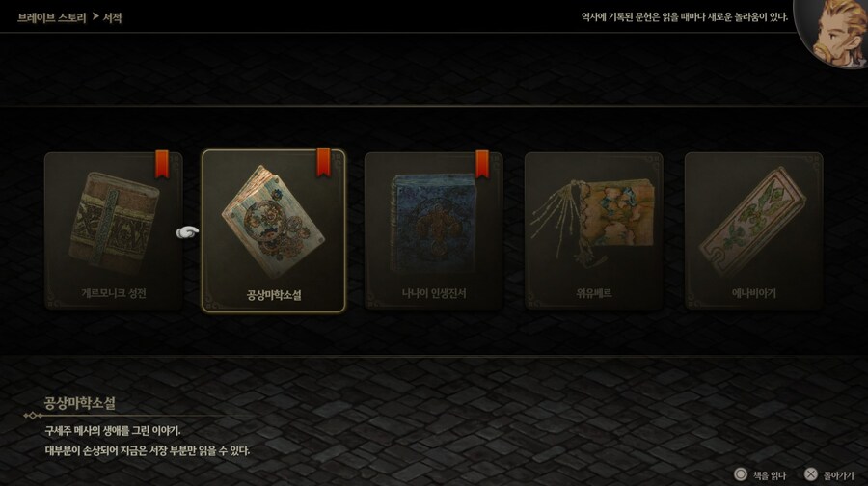Click the 공상마학소설 title under selected card
868x486 pixels.
pyautogui.click(x=274, y=295)
